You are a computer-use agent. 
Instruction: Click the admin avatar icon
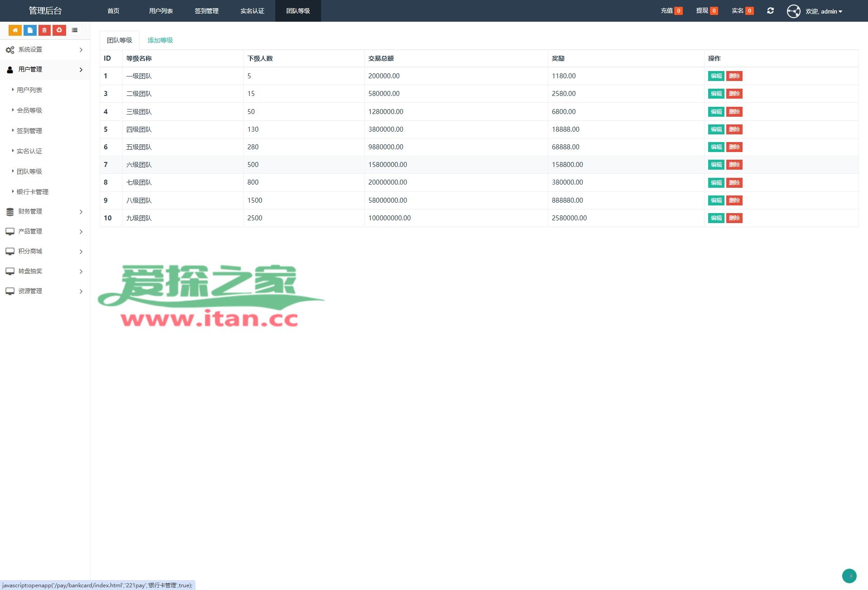[x=793, y=11]
